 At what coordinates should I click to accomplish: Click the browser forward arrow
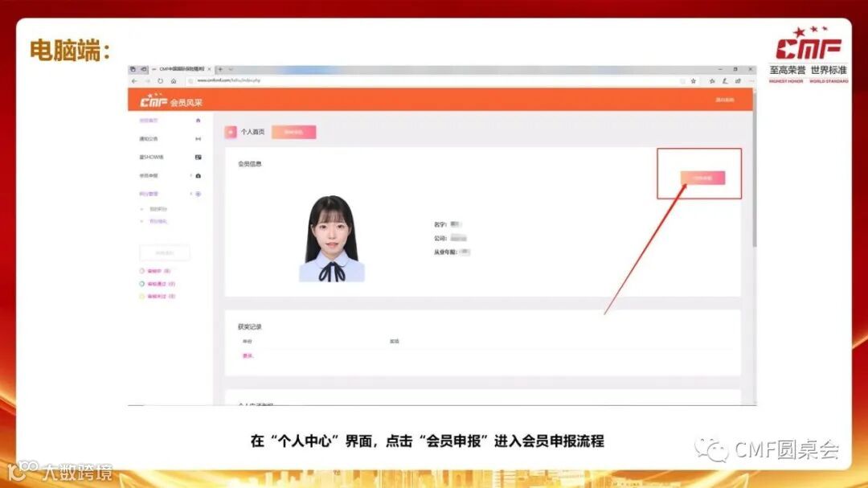coord(147,81)
